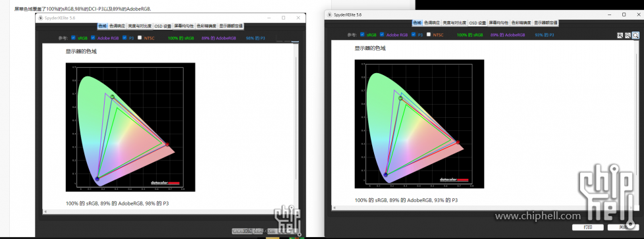
Task: Open 屏幕均匀性 tab in left window
Action: tap(184, 26)
